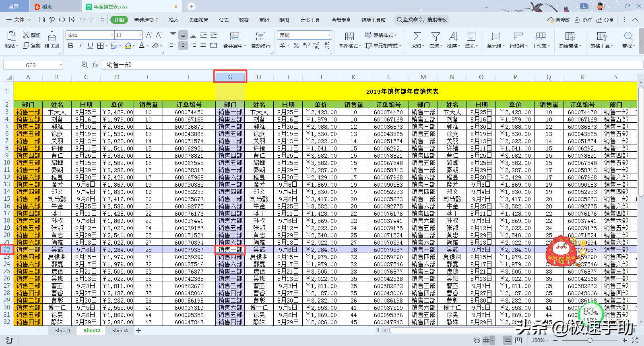Image resolution: width=644 pixels, height=346 pixels.
Task: Open a new document tab with plus
Action: 192,6
